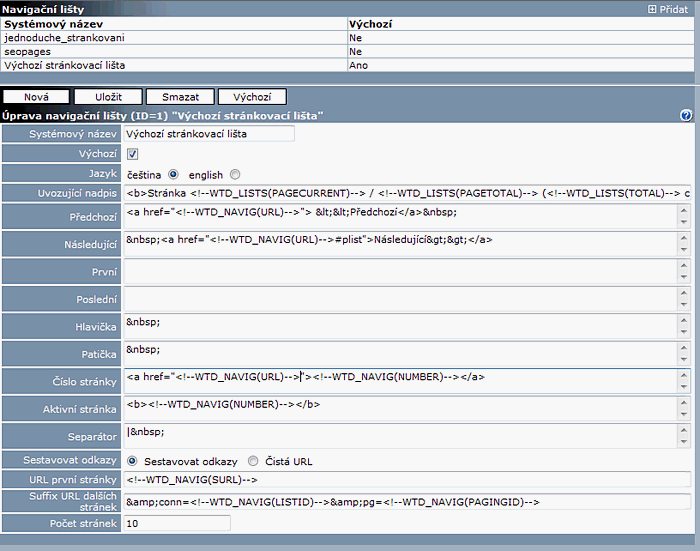Click scroll-down arrow in the Následující text area
700x551 pixels.
click(x=683, y=250)
